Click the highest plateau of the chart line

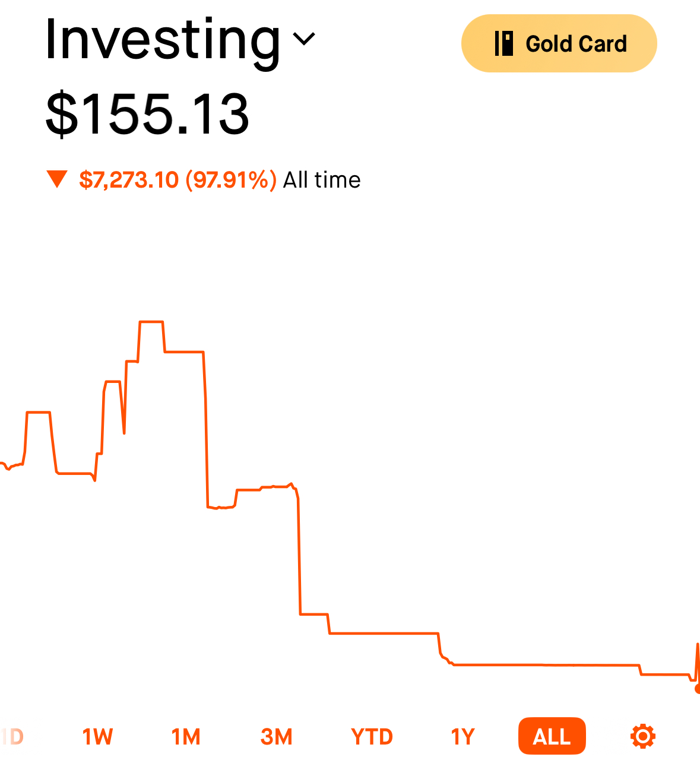tap(151, 322)
